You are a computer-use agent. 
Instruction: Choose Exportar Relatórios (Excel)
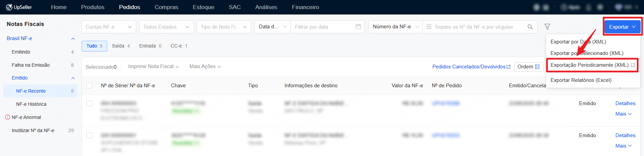[x=581, y=80]
